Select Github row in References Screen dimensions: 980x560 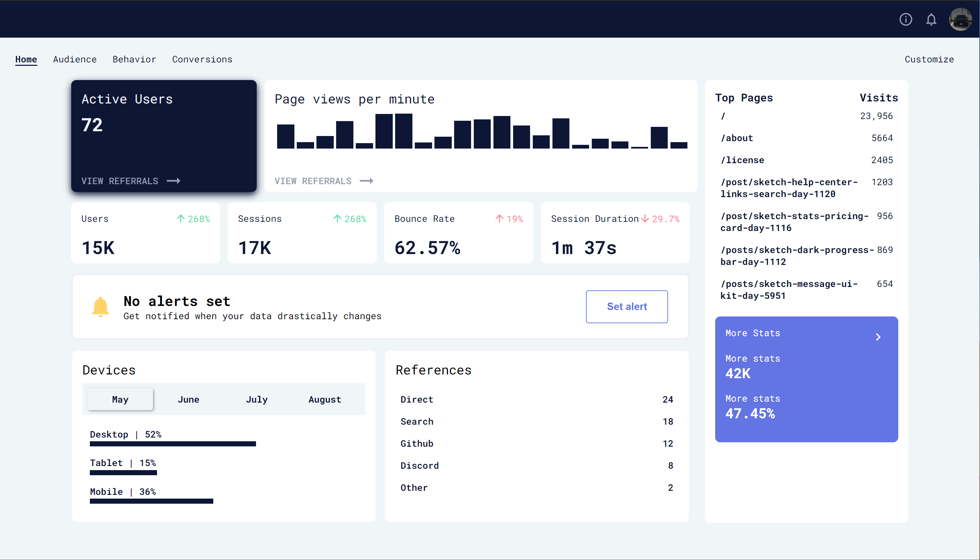(417, 443)
